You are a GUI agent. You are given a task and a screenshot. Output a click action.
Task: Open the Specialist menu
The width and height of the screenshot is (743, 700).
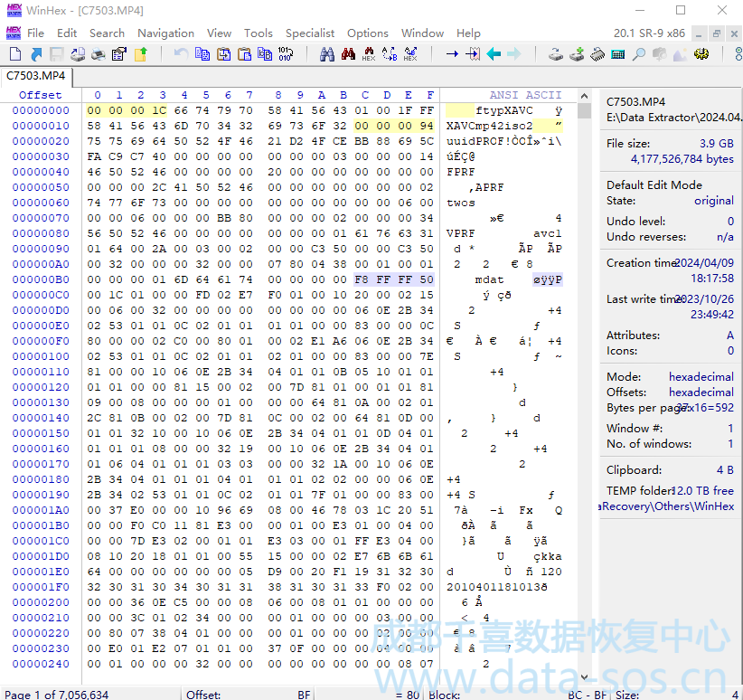(310, 33)
